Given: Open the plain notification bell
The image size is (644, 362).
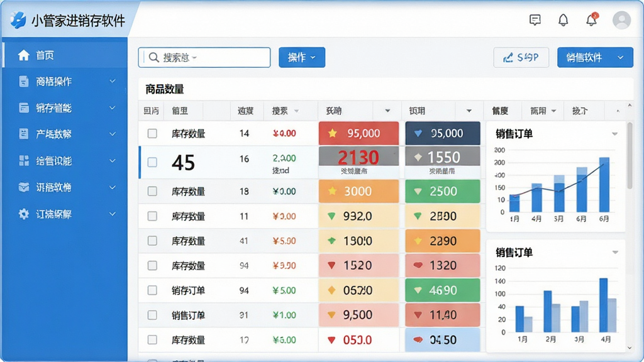Looking at the screenshot, I should pyautogui.click(x=563, y=19).
